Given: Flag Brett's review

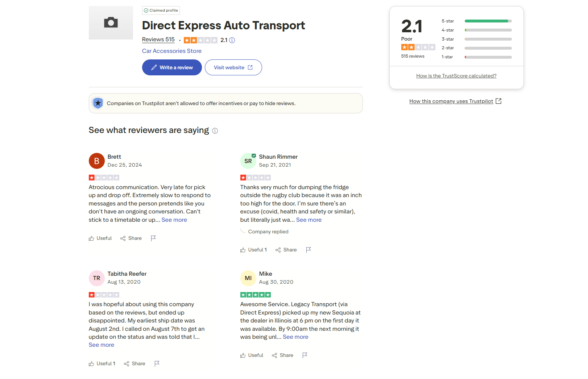Looking at the screenshot, I should coord(153,238).
